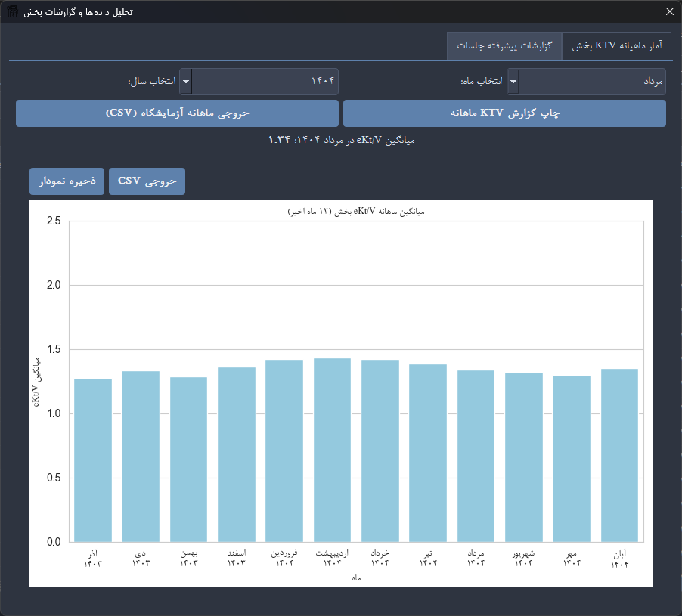
Task: Click the average eKt/V summary text for مرداد ۱۴۰۴
Action: tap(342, 140)
